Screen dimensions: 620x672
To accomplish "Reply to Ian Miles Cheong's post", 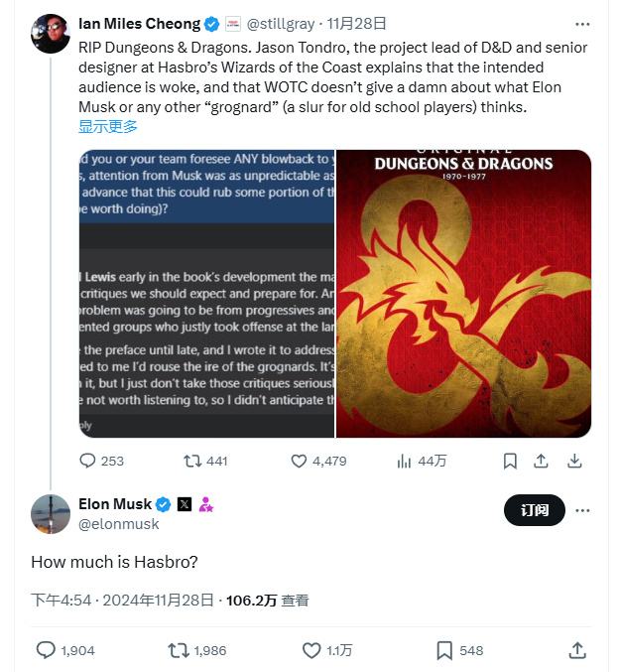I will tap(87, 461).
